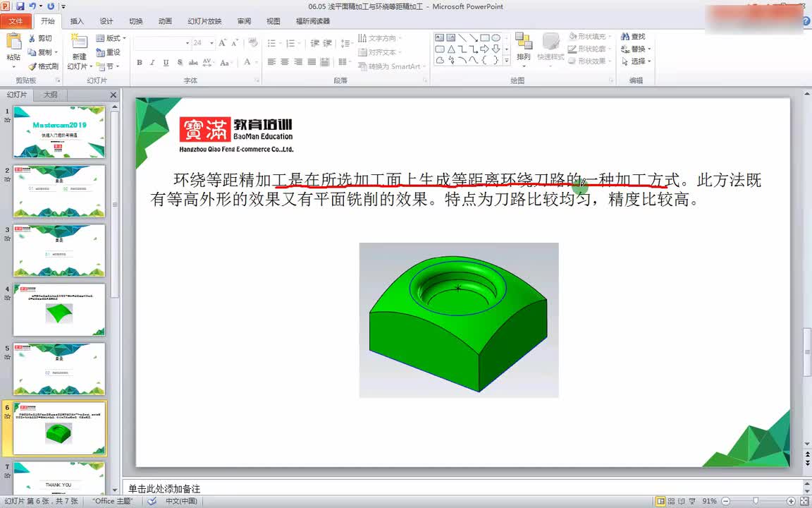Expand the shapes gallery with the More arrow
This screenshot has height=508, width=812.
pos(507,61)
